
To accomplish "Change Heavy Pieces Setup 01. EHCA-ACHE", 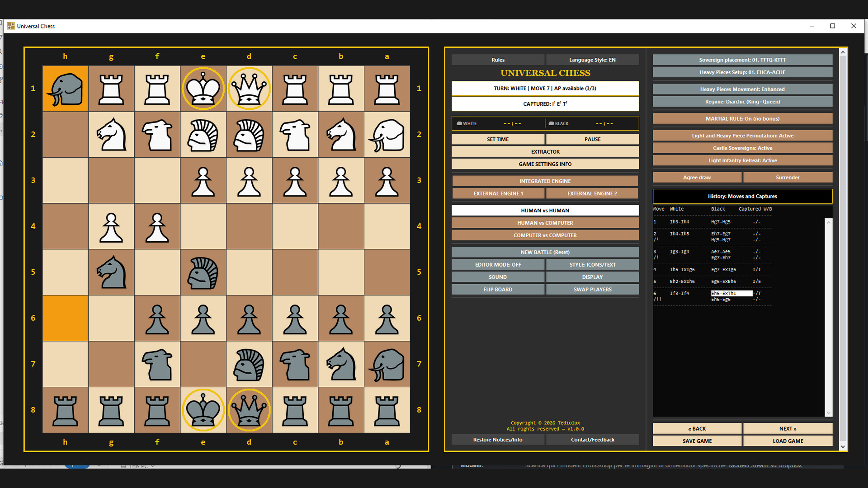I will coord(742,72).
